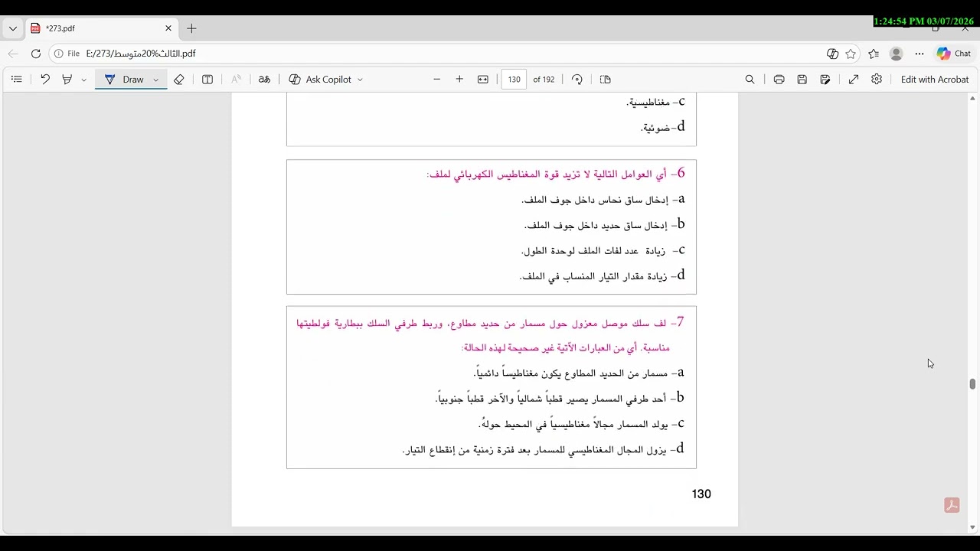This screenshot has width=980, height=551.
Task: Open the user profile avatar
Action: pos(897,54)
